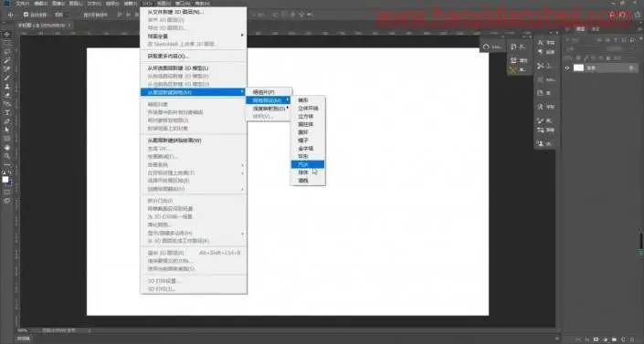Open the 滤镜 menu
The image size is (644, 344).
coord(131,4)
